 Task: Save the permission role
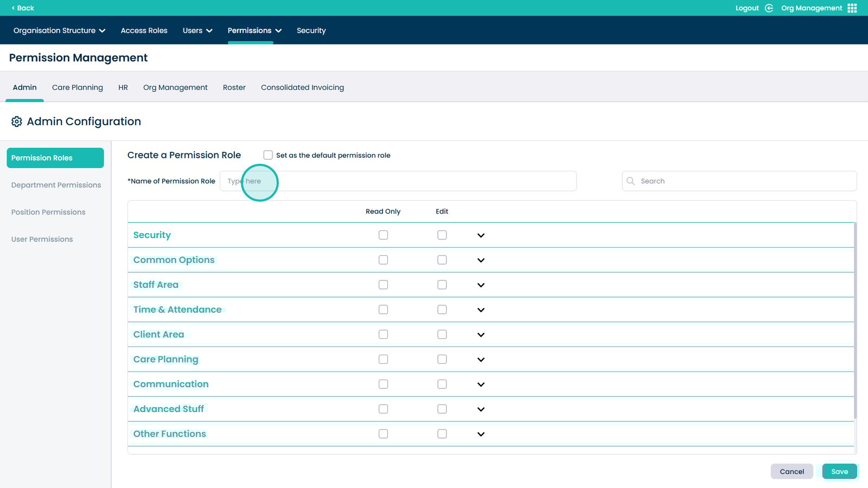coord(839,471)
